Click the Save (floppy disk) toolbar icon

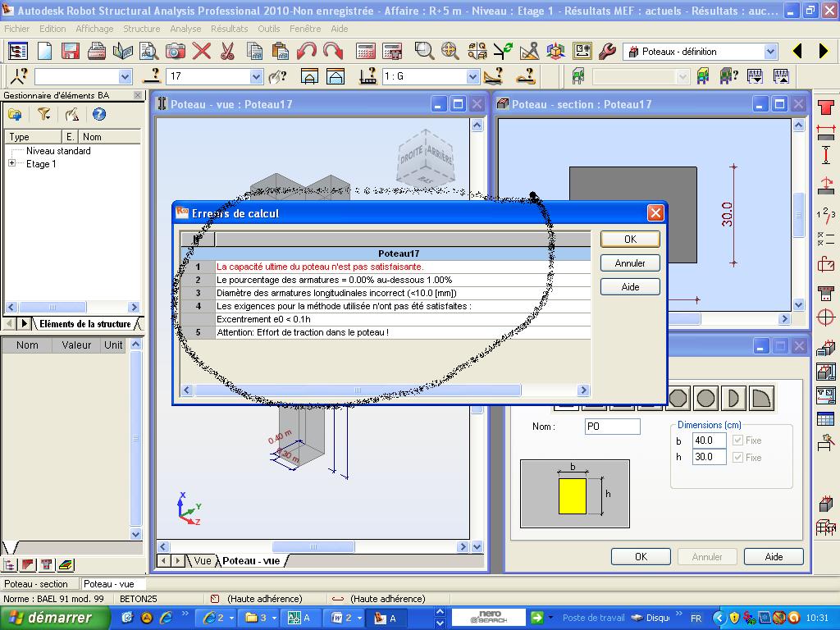click(x=71, y=52)
